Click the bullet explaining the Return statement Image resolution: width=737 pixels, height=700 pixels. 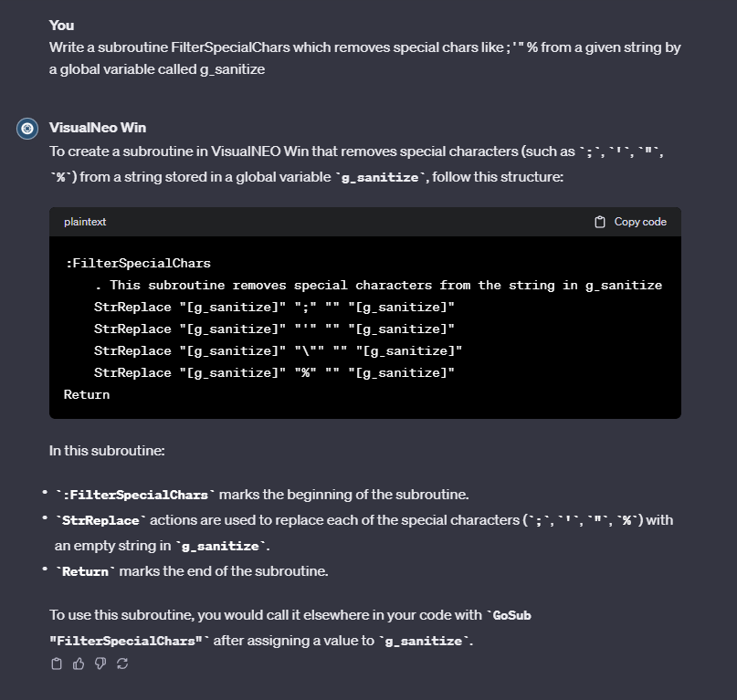192,571
